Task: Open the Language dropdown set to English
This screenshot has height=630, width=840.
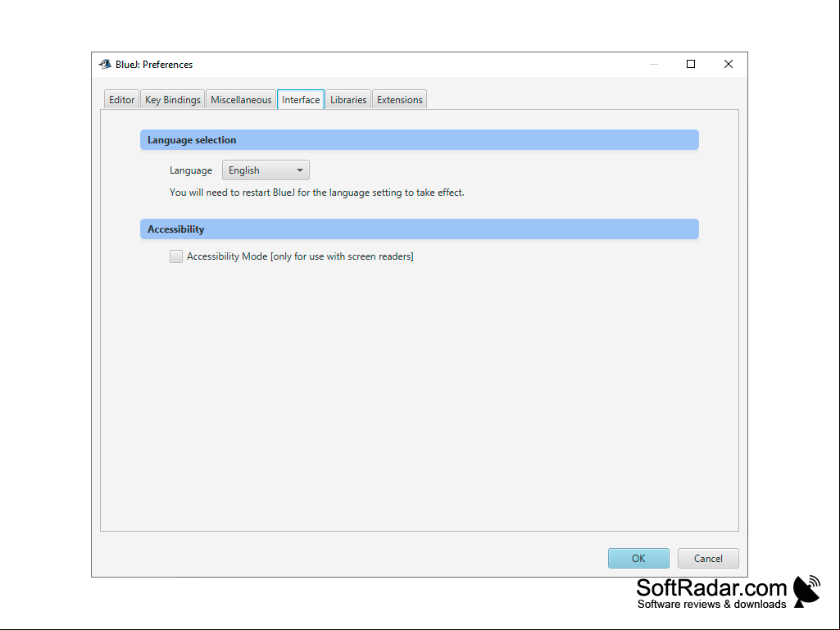Action: pos(266,170)
